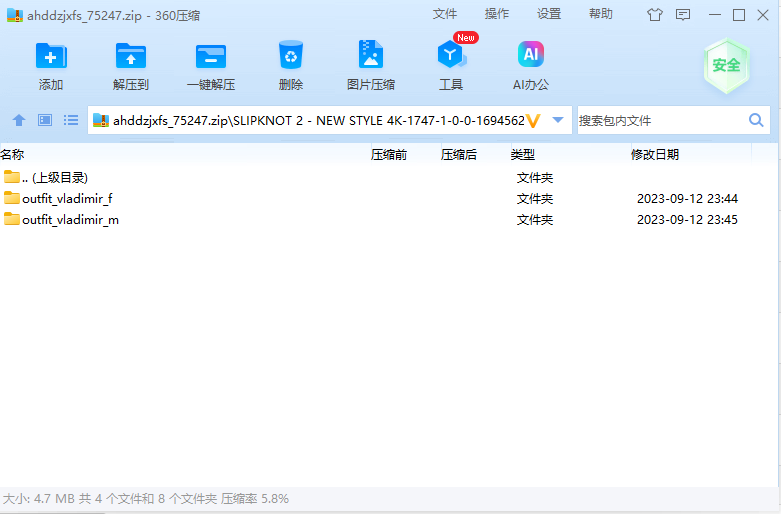Switch to the thumbnail view icon

45,120
